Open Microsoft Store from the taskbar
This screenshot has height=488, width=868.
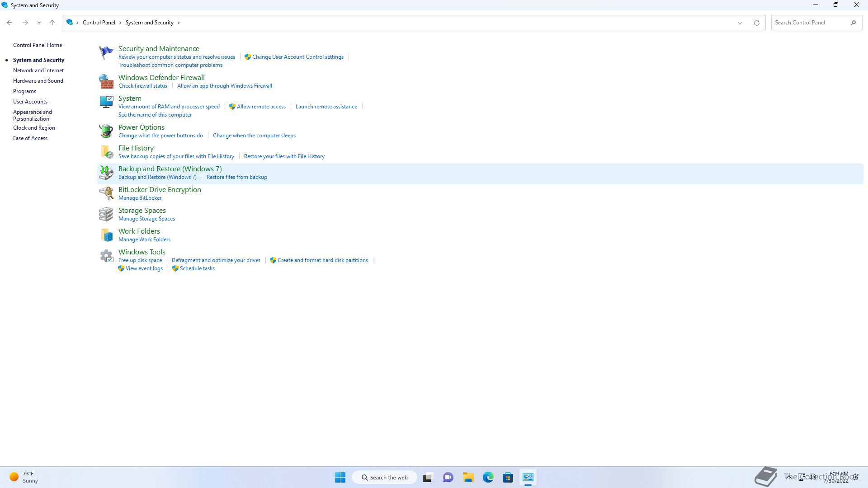click(508, 477)
